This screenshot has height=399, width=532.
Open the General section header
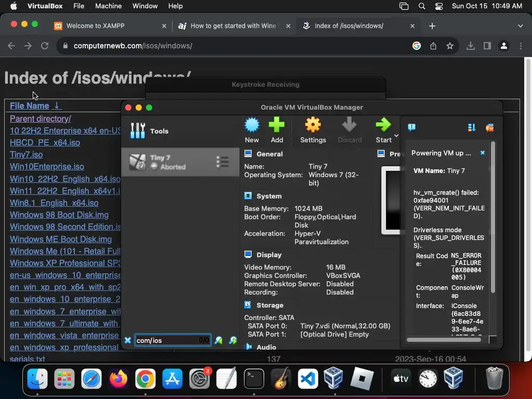(x=270, y=154)
